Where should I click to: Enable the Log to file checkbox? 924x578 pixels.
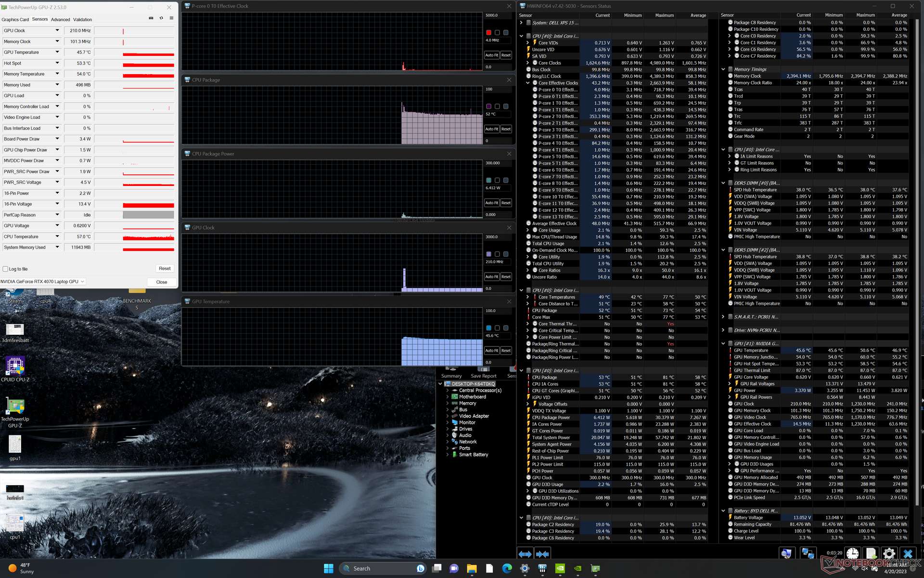[5, 269]
